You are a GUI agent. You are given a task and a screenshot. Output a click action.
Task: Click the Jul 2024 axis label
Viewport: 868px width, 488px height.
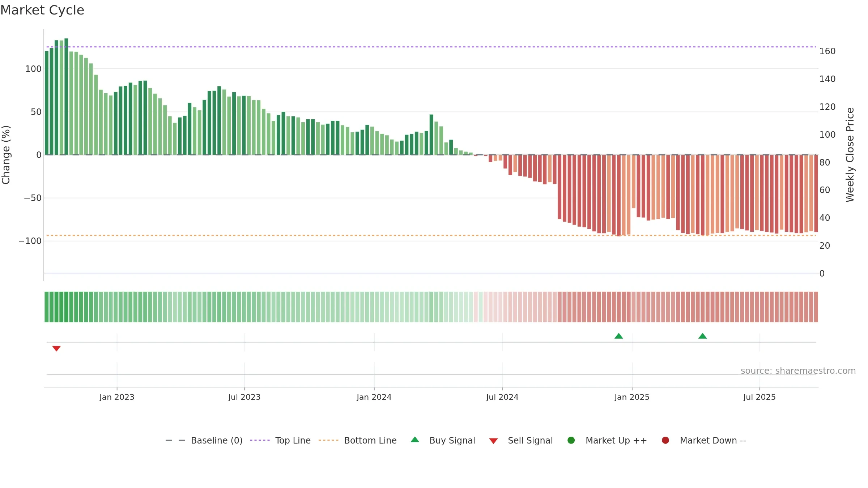pos(502,397)
